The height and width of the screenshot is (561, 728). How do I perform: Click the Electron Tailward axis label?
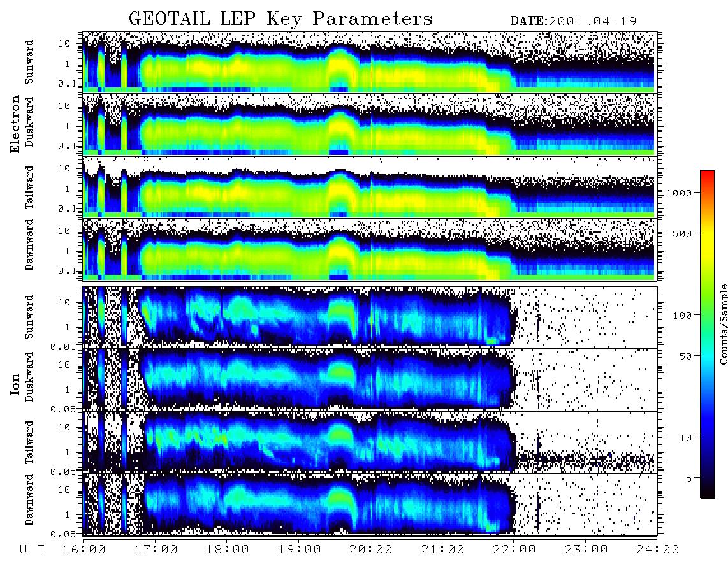tap(29, 187)
